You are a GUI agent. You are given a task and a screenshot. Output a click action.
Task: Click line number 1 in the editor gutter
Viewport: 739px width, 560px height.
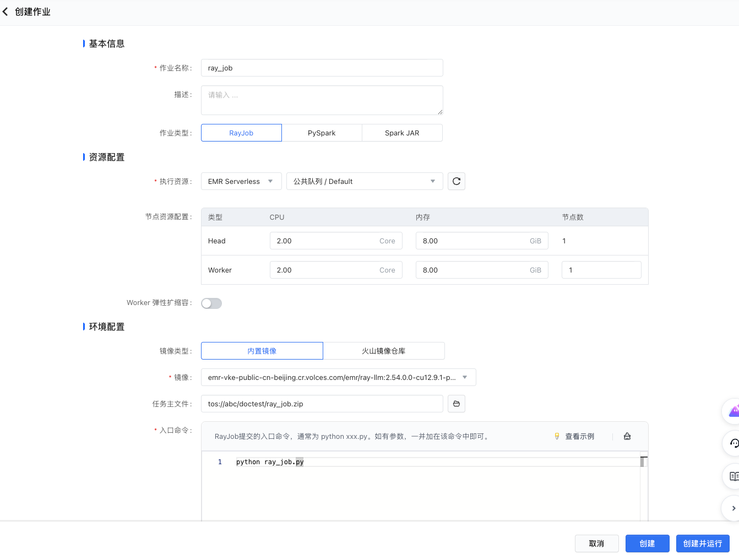point(220,462)
